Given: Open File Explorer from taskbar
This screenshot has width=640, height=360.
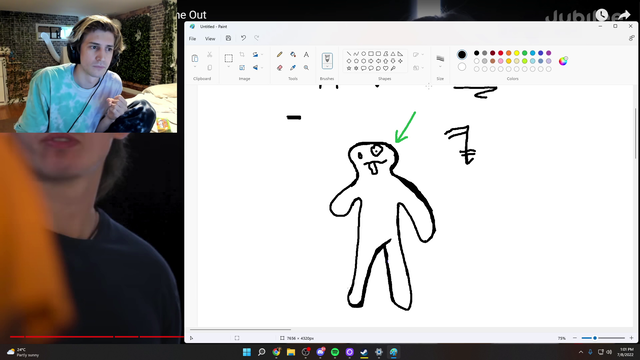Looking at the screenshot, I should click(x=291, y=352).
